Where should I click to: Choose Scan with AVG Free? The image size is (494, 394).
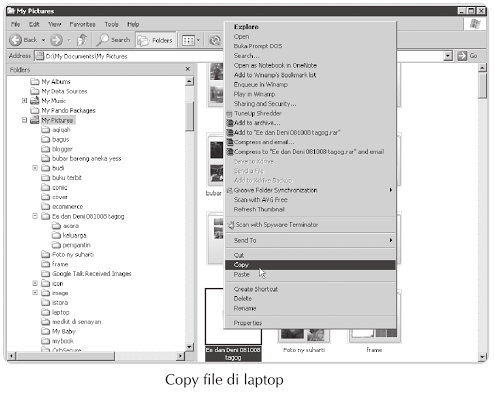[310, 200]
